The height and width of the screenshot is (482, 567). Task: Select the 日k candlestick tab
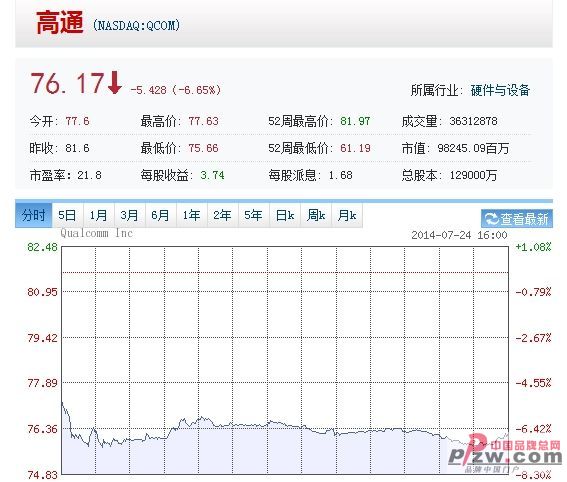click(x=285, y=216)
